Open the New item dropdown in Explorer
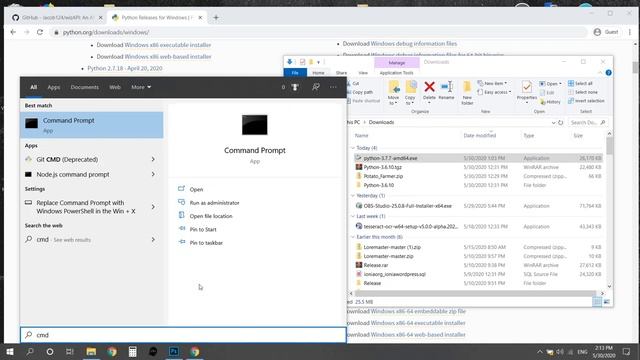The image size is (640, 360). click(492, 83)
